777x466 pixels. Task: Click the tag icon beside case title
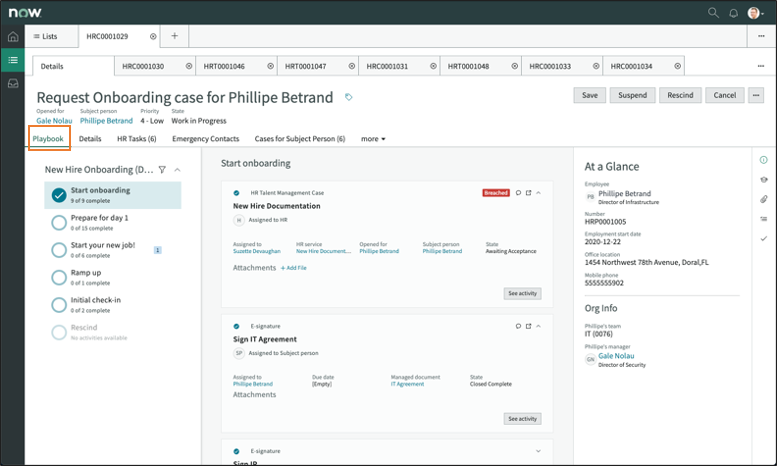click(349, 97)
